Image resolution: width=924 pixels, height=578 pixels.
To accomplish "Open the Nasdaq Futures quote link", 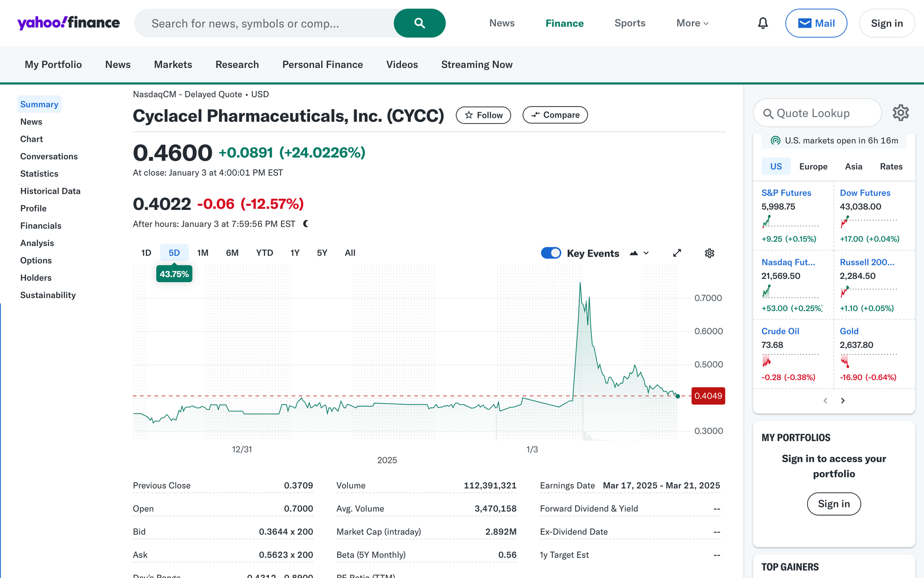I will tap(788, 262).
